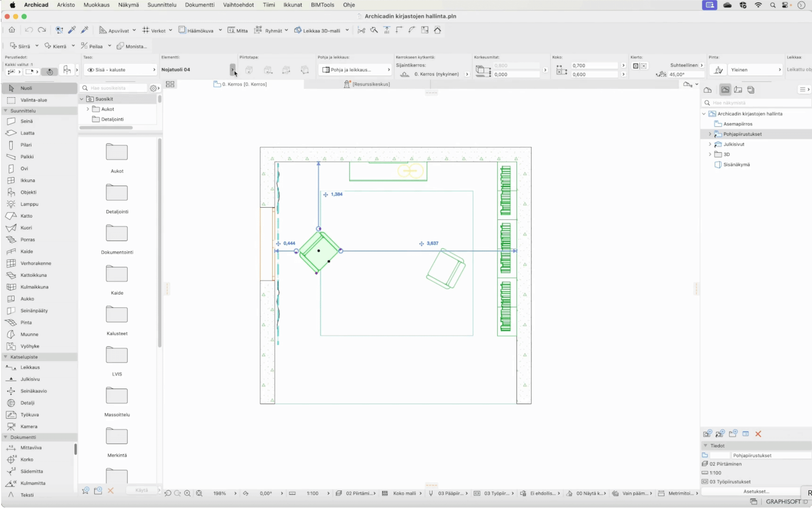Image resolution: width=812 pixels, height=508 pixels.
Task: Select the eyedropper pick-up parameters tool
Action: [72, 30]
